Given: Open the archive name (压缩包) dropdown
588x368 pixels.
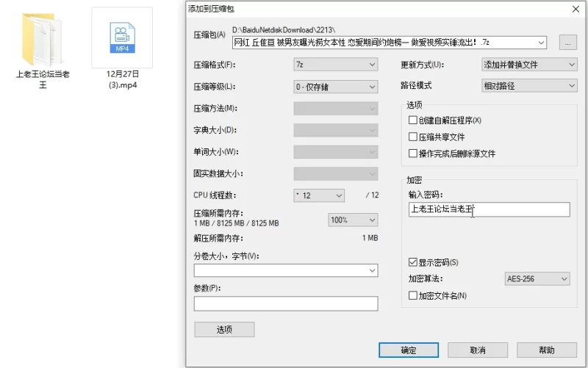Looking at the screenshot, I should click(x=541, y=43).
